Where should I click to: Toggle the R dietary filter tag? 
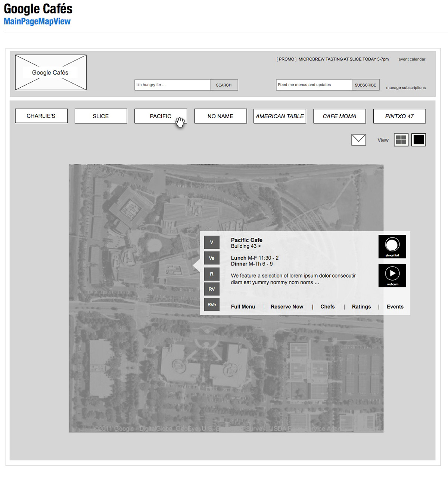[x=212, y=274]
